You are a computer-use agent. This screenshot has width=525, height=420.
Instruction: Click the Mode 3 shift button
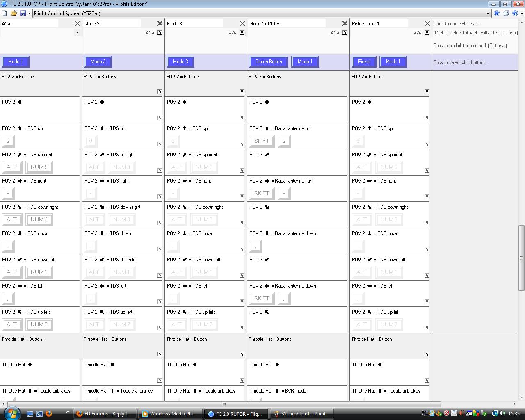[180, 62]
